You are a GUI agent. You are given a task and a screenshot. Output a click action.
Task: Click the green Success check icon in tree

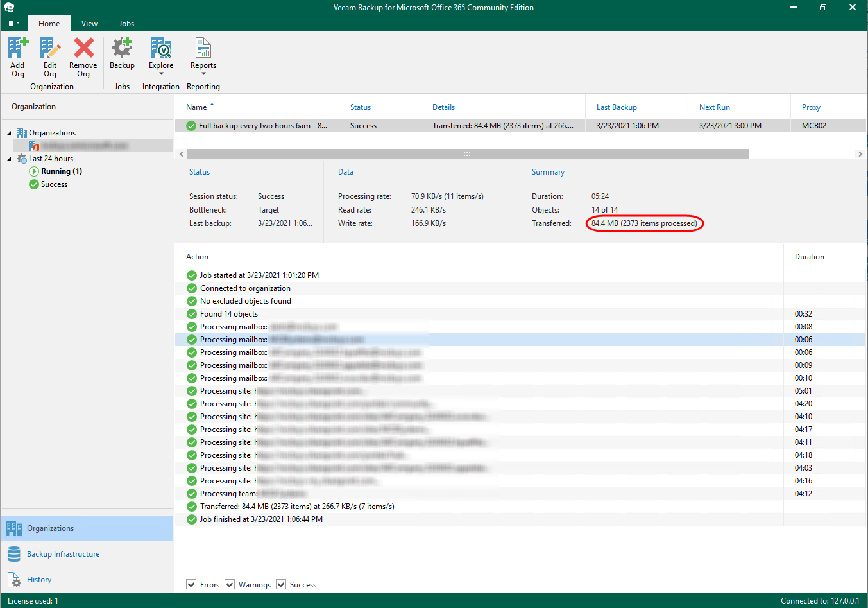pyautogui.click(x=34, y=184)
